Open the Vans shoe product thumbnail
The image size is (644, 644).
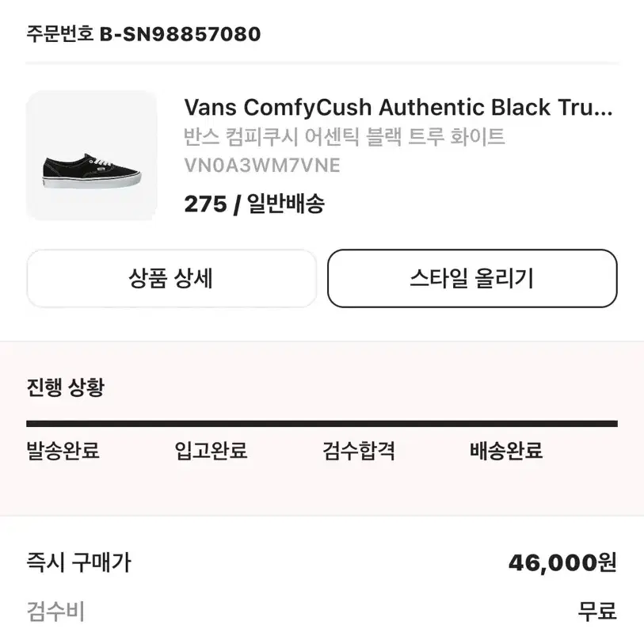click(92, 156)
